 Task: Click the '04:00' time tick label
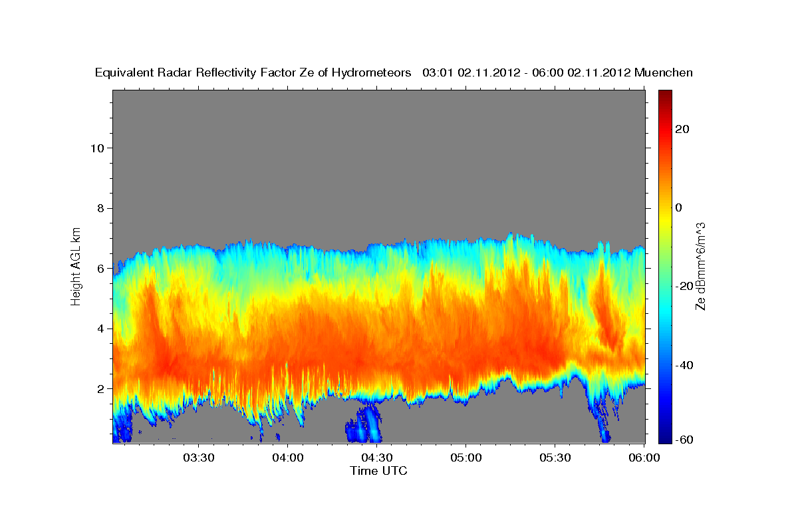(x=287, y=458)
